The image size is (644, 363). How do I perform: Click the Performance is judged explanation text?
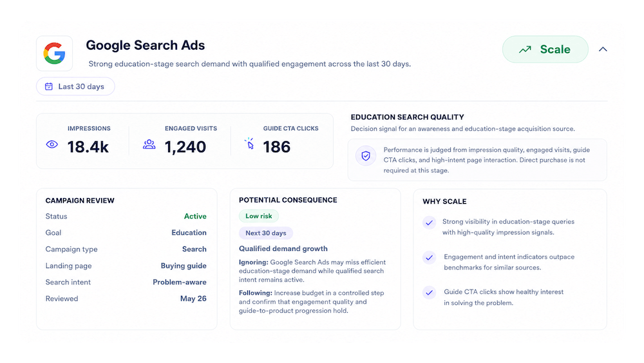[487, 161]
